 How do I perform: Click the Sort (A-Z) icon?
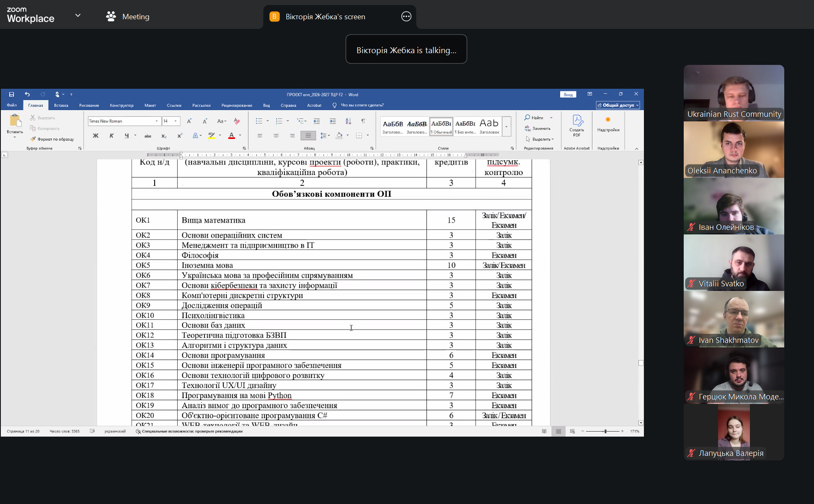[x=348, y=121]
